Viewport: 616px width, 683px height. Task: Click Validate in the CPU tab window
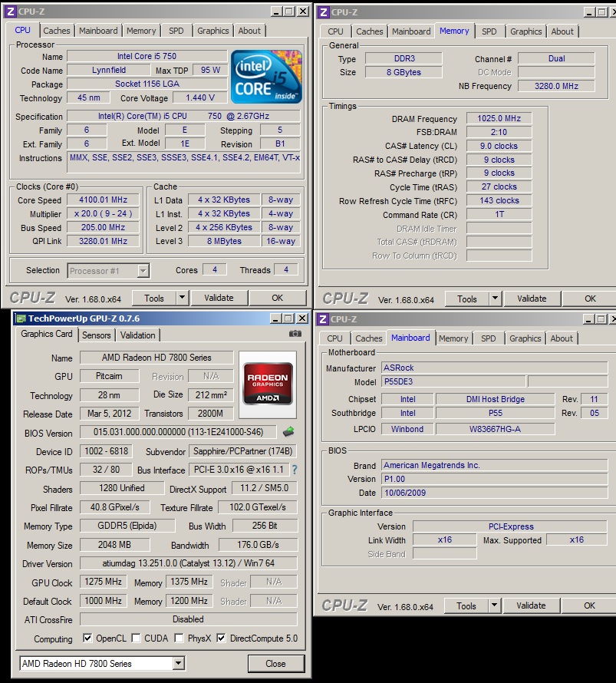(219, 298)
